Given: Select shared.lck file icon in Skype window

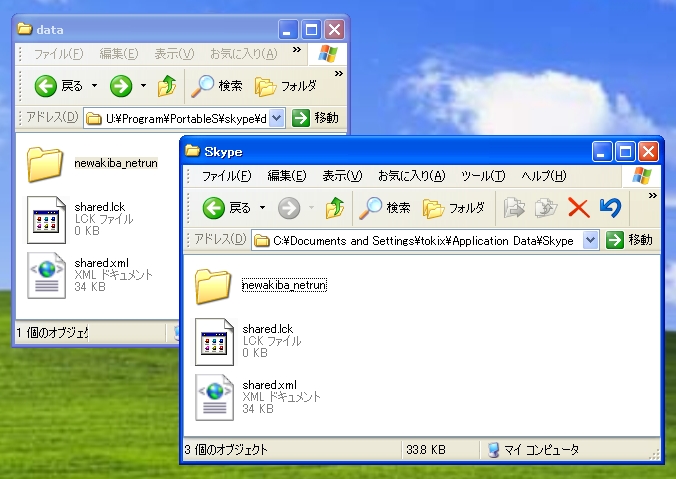Looking at the screenshot, I should pyautogui.click(x=214, y=341).
